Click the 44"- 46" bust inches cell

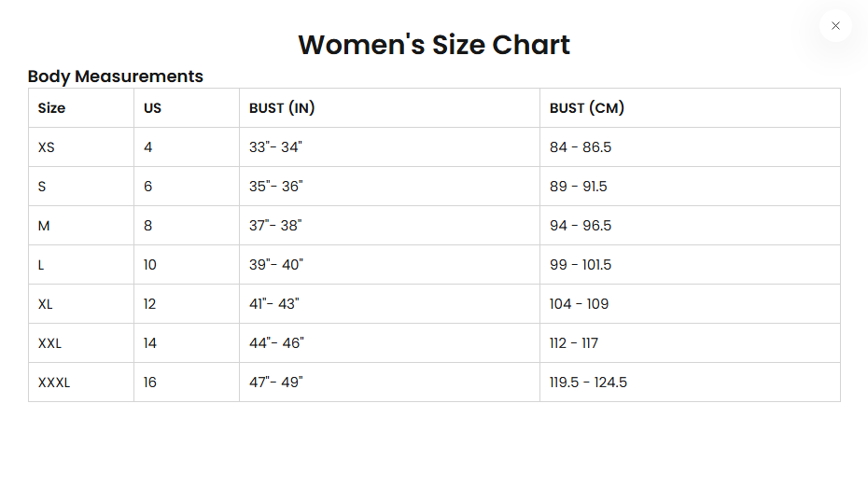click(x=276, y=343)
